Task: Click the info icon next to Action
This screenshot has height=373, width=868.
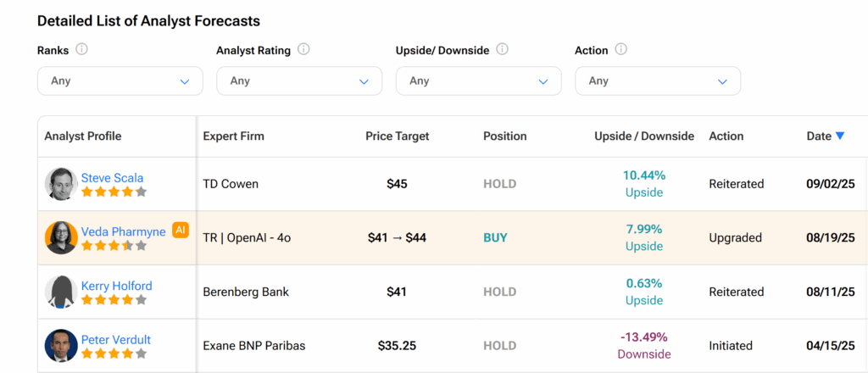Action: [621, 50]
